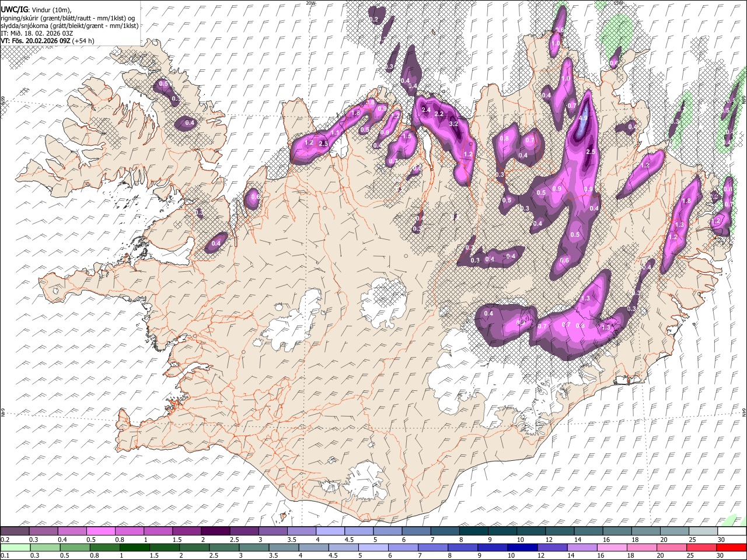Image resolution: width=747 pixels, height=560 pixels.
Task: Click the 2.4 precipitation value on the map
Action: (426, 110)
